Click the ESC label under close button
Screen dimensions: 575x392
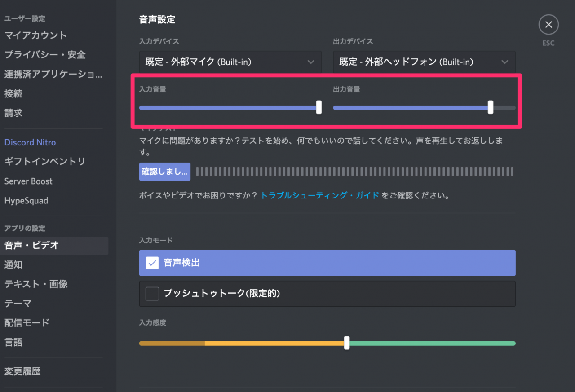[548, 43]
